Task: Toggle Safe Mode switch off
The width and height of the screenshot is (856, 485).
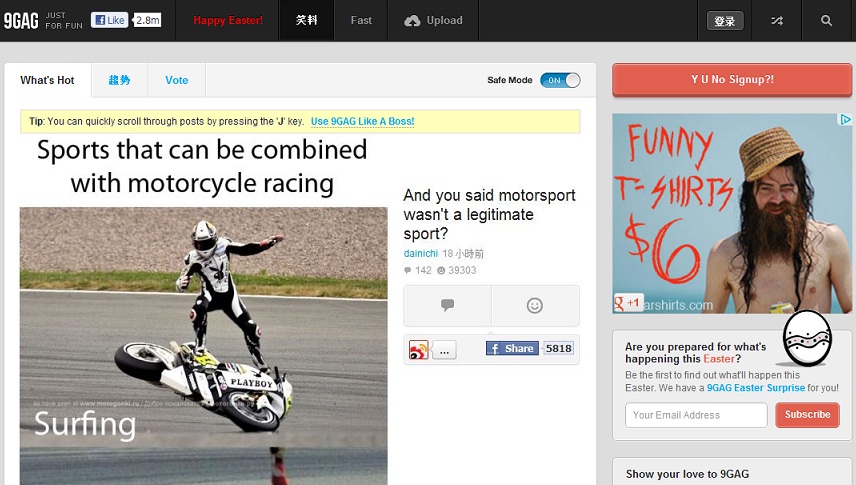Action: 560,80
